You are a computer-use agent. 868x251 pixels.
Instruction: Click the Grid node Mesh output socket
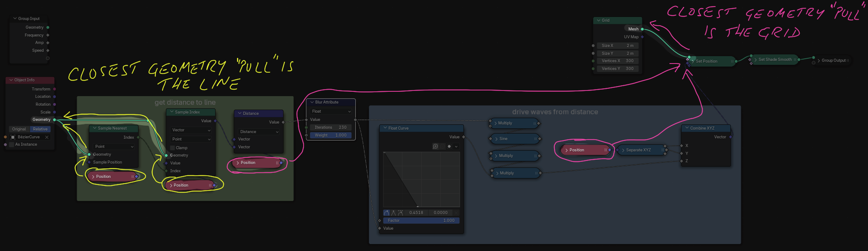click(642, 29)
